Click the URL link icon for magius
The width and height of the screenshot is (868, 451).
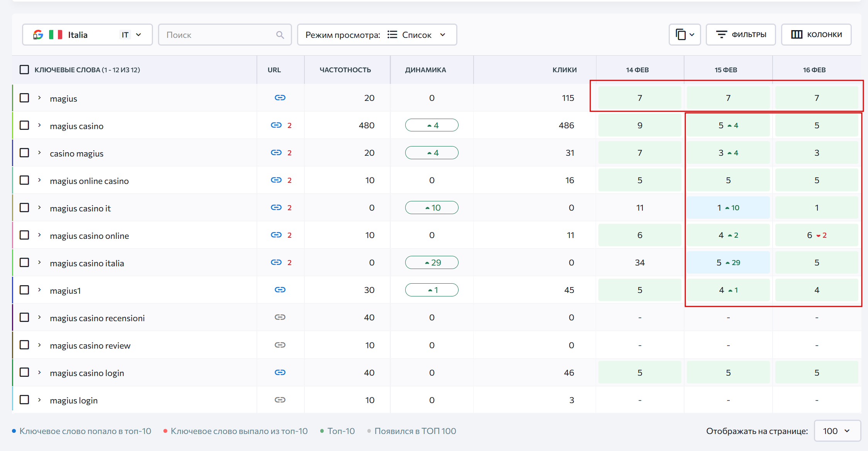point(280,98)
